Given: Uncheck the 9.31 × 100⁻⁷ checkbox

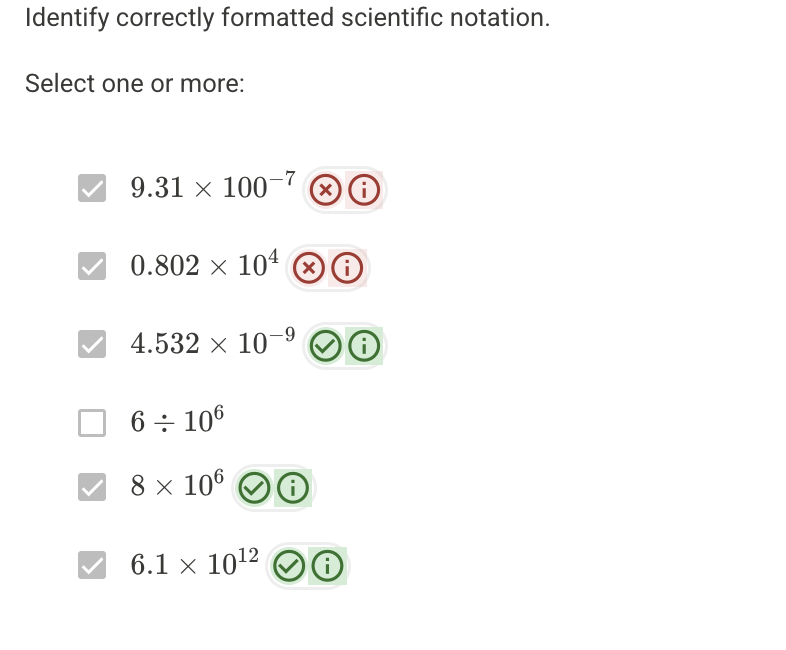Looking at the screenshot, I should click(x=92, y=188).
